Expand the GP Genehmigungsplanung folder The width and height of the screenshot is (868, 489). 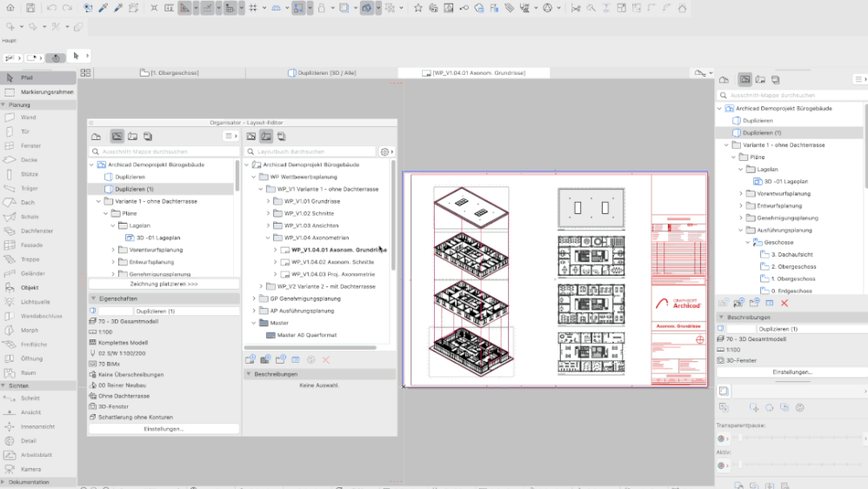click(254, 298)
